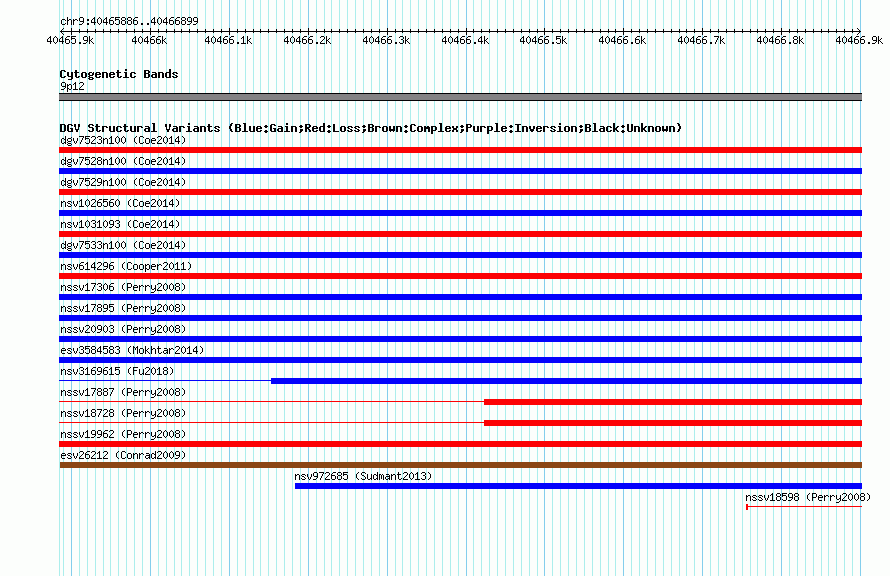Click the 40465.9k ruler tick label

click(x=70, y=40)
